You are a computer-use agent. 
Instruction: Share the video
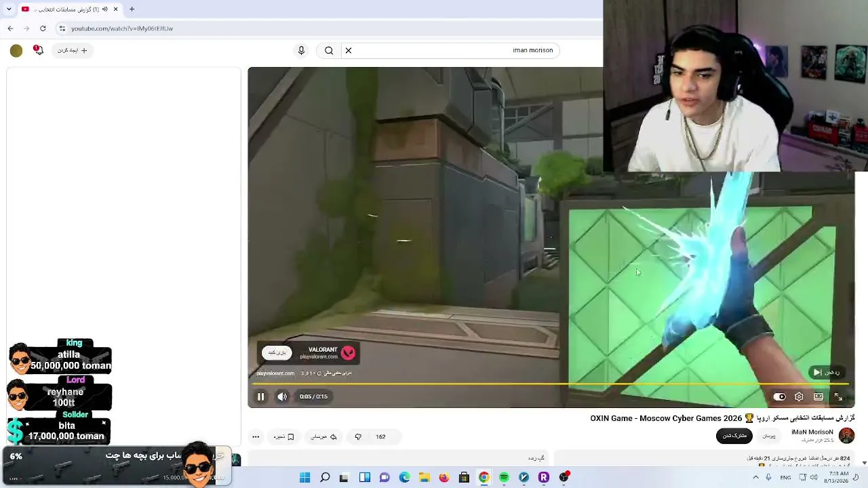pos(323,436)
